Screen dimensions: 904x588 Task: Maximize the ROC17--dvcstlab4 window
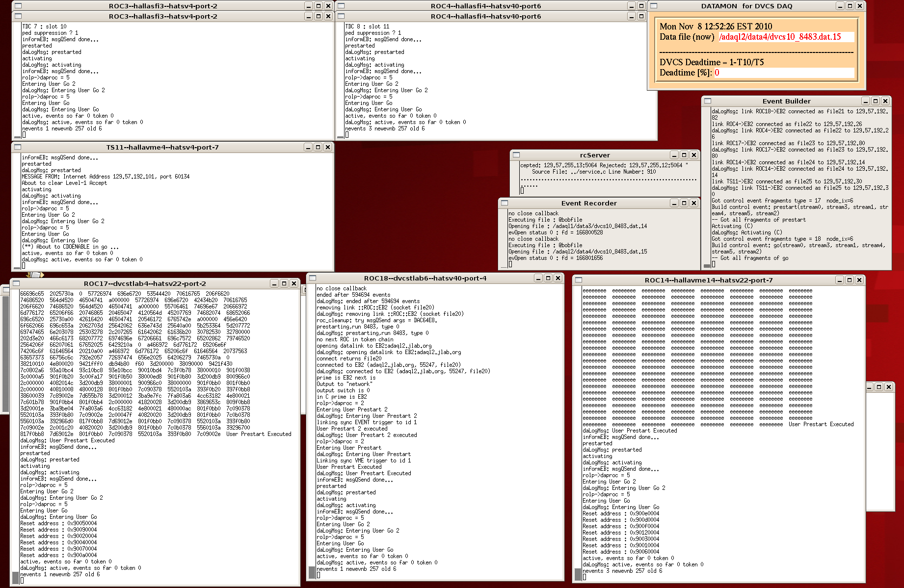click(x=284, y=283)
